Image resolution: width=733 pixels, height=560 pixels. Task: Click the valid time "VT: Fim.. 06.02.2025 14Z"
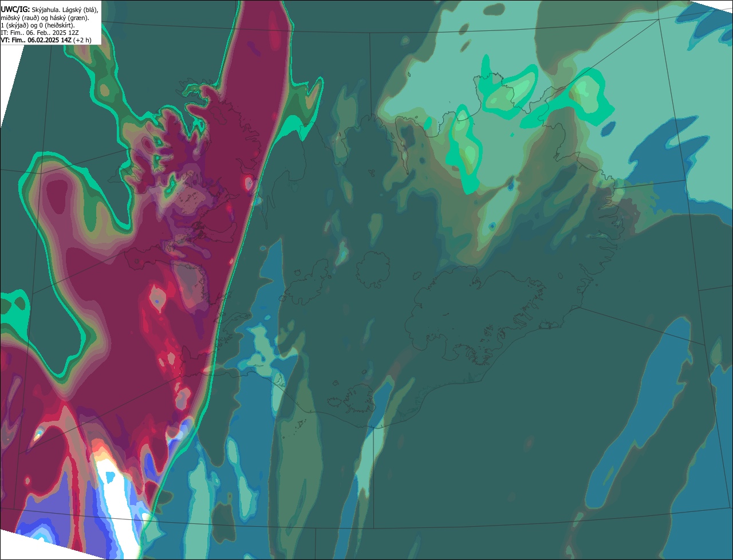pos(36,40)
